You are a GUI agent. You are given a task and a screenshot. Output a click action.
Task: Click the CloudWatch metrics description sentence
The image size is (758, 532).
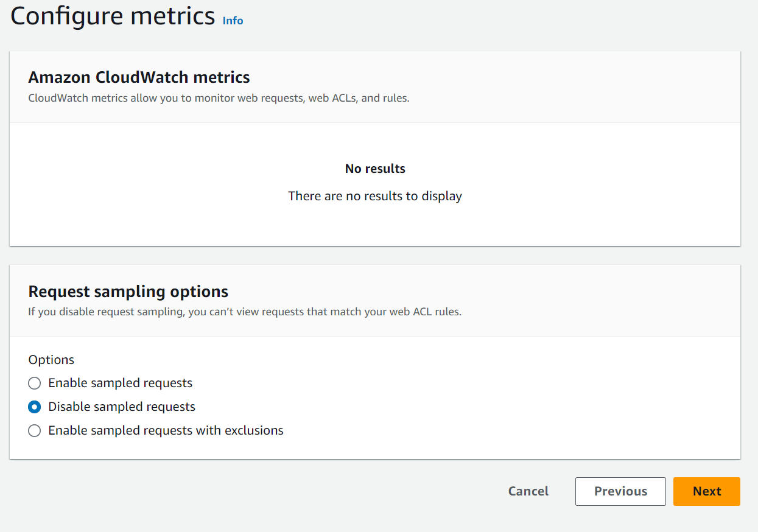point(219,98)
